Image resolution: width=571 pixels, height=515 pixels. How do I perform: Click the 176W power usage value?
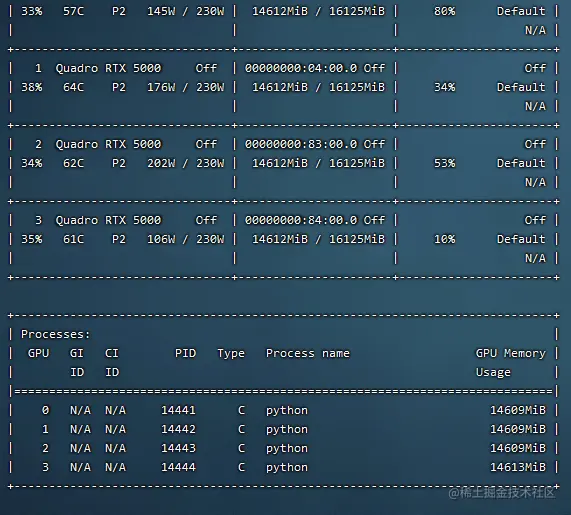point(161,87)
